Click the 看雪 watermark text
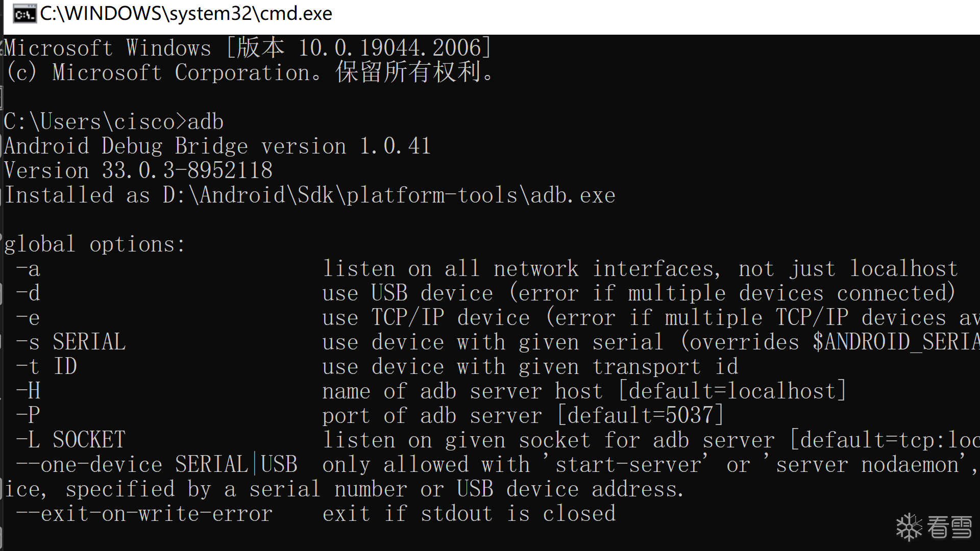 click(x=949, y=527)
